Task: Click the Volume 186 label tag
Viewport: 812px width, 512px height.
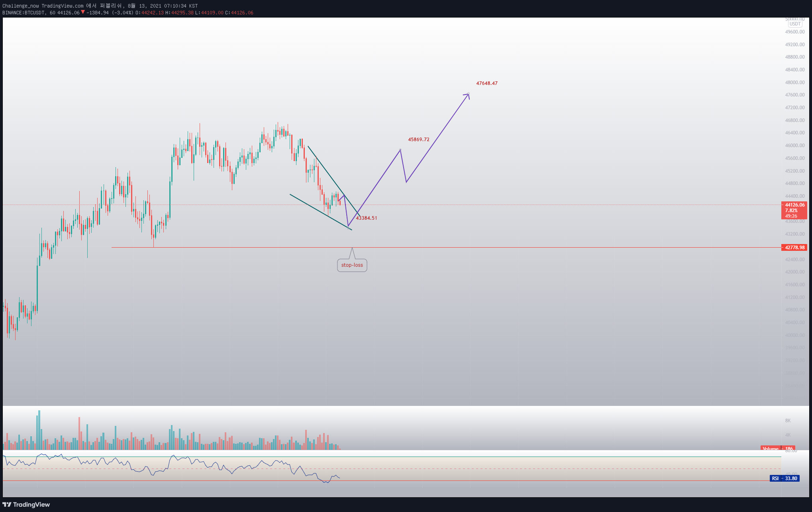Action: click(x=778, y=448)
